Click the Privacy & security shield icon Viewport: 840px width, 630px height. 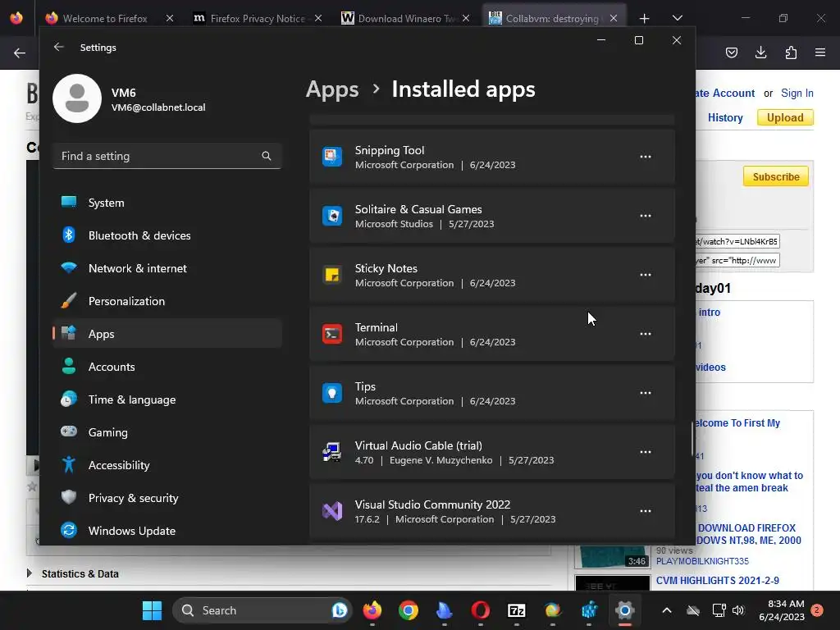69,497
